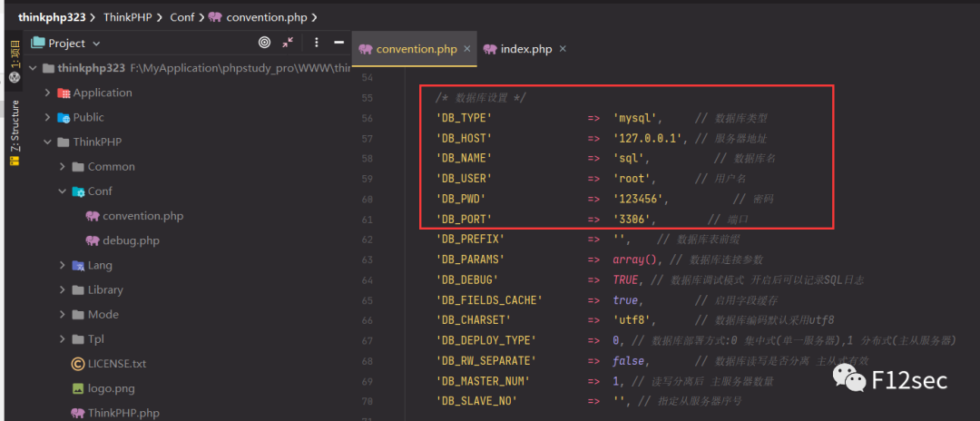Expand the Public folder arrow

47,117
